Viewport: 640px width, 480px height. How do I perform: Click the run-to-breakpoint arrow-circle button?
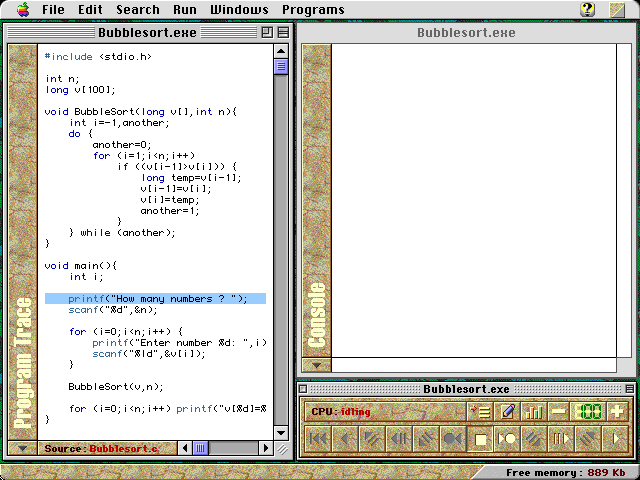(x=507, y=438)
